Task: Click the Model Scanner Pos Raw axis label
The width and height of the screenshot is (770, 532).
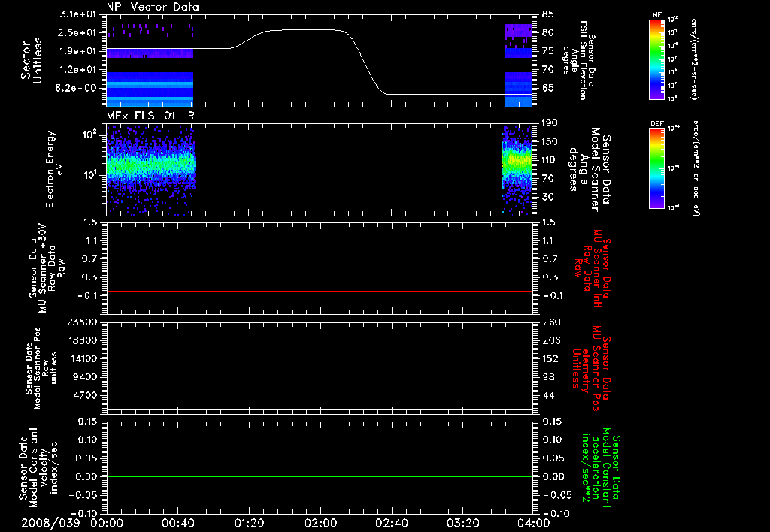Action: 41,368
